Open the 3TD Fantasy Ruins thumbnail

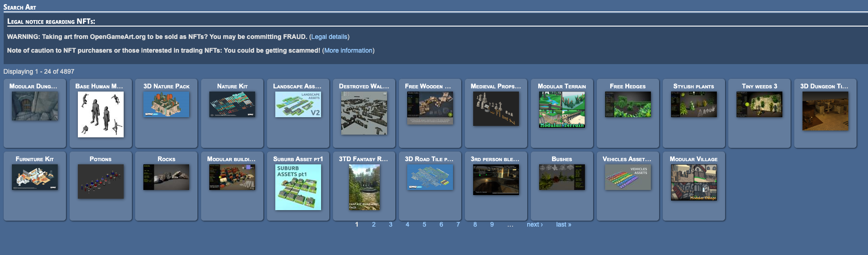(364, 187)
